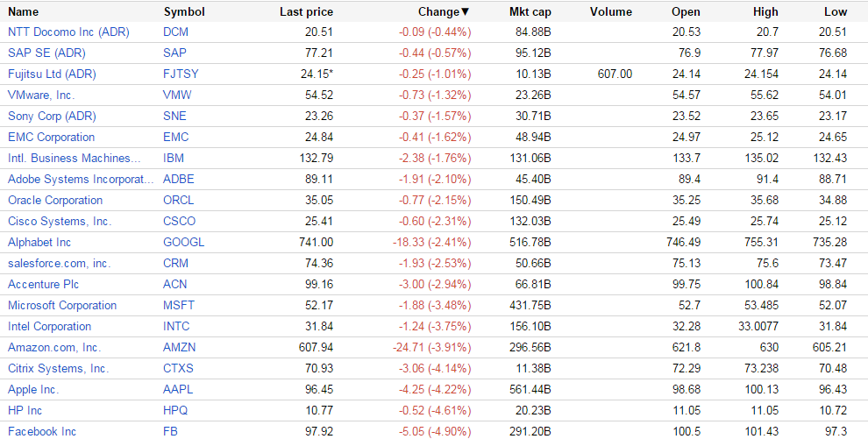Sort the table by Name column

point(24,12)
